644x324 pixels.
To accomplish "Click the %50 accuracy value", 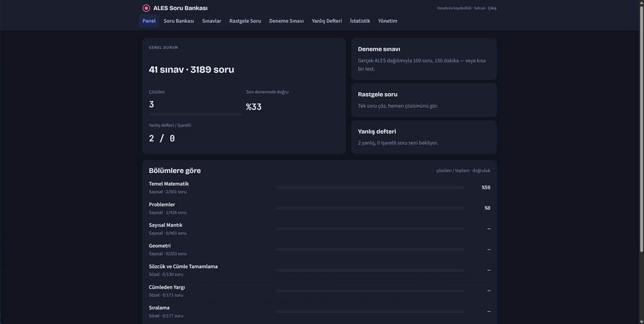I will (x=486, y=188).
